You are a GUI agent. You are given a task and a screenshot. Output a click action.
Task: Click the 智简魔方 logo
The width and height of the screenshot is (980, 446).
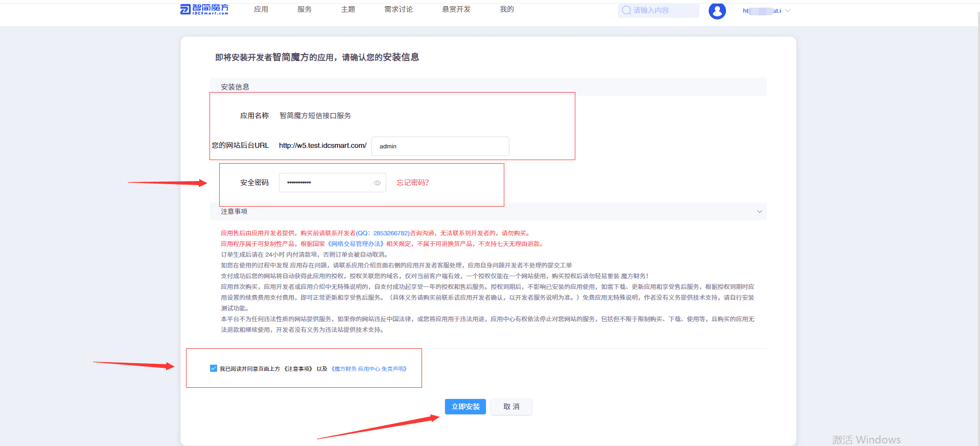tap(204, 10)
